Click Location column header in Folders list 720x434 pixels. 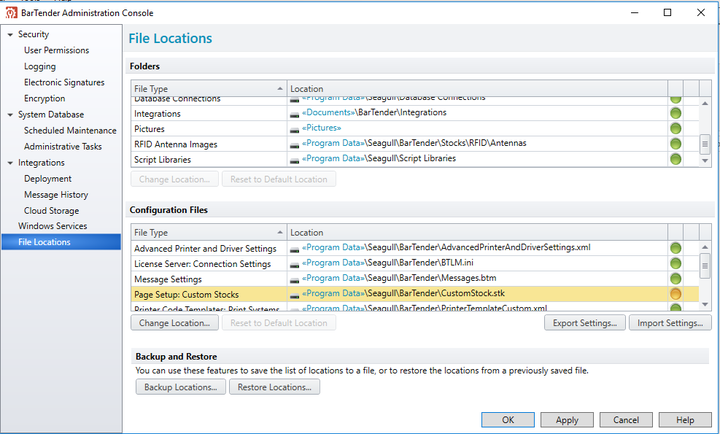tap(477, 89)
